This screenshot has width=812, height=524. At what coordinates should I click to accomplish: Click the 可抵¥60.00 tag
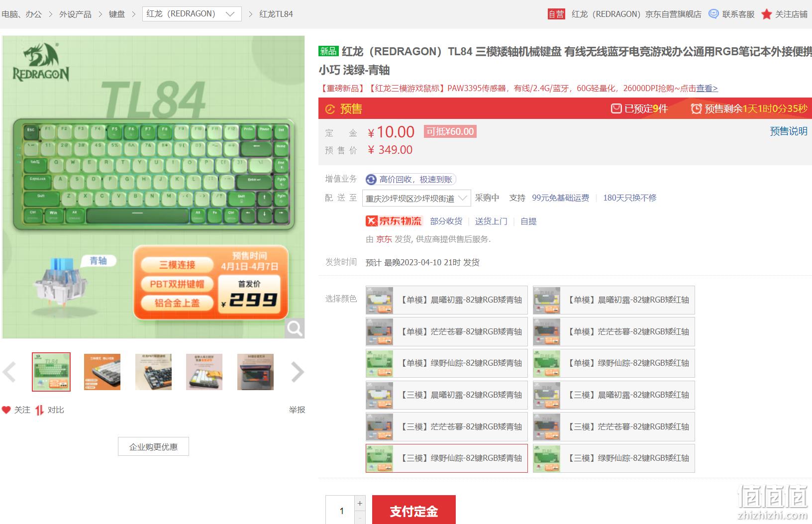tap(450, 131)
